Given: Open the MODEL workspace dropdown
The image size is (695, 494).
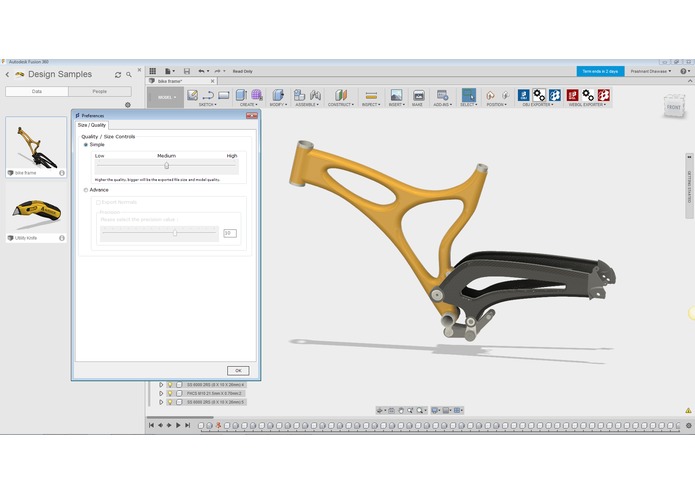Looking at the screenshot, I should coord(166,97).
